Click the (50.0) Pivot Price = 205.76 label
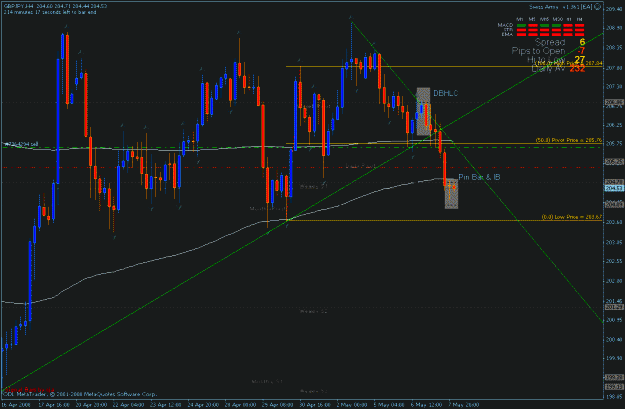 point(568,140)
